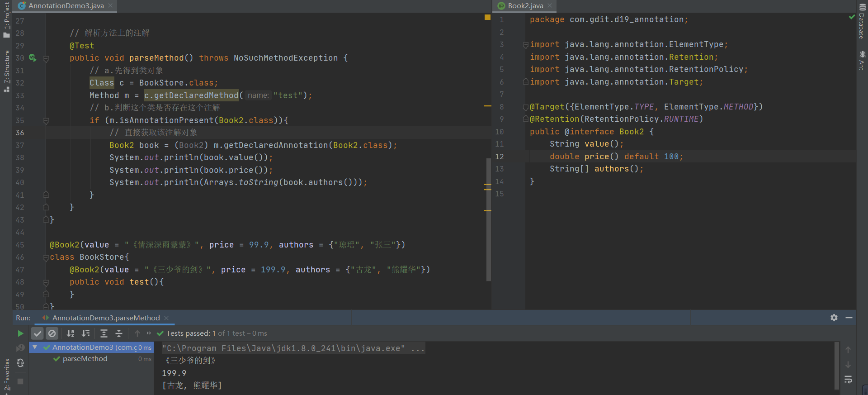Open the Ant tool window
This screenshot has width=868, height=395.
coord(862,60)
